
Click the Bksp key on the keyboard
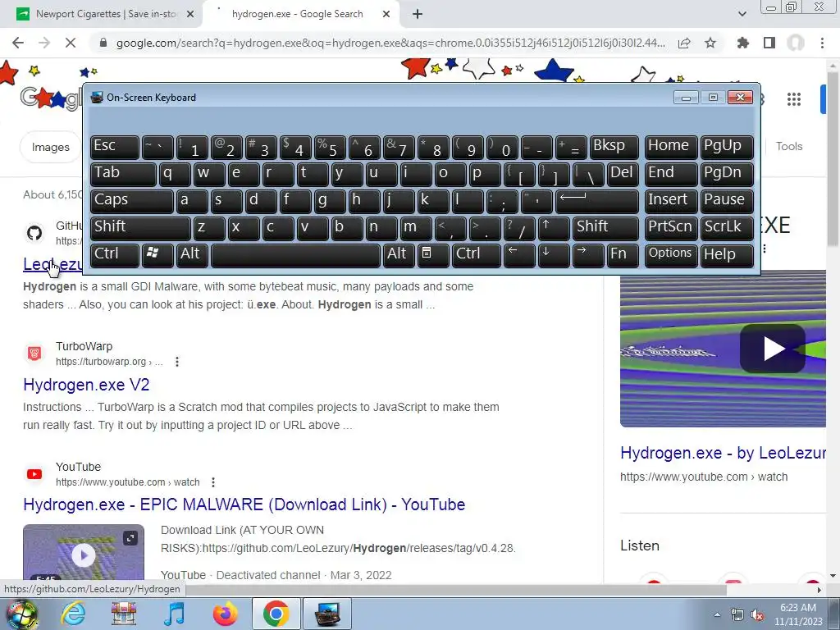click(614, 147)
